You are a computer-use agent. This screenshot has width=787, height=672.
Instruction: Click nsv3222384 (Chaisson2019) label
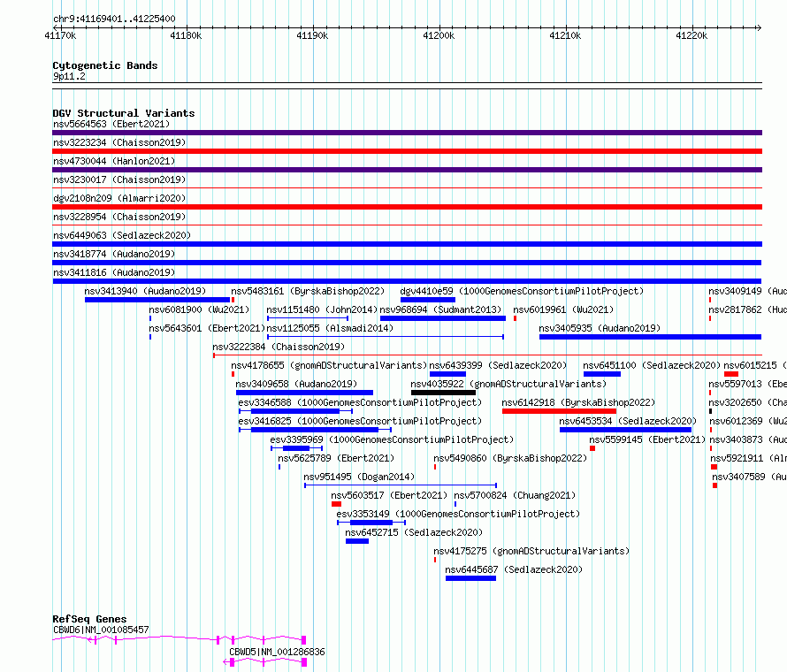click(x=279, y=347)
